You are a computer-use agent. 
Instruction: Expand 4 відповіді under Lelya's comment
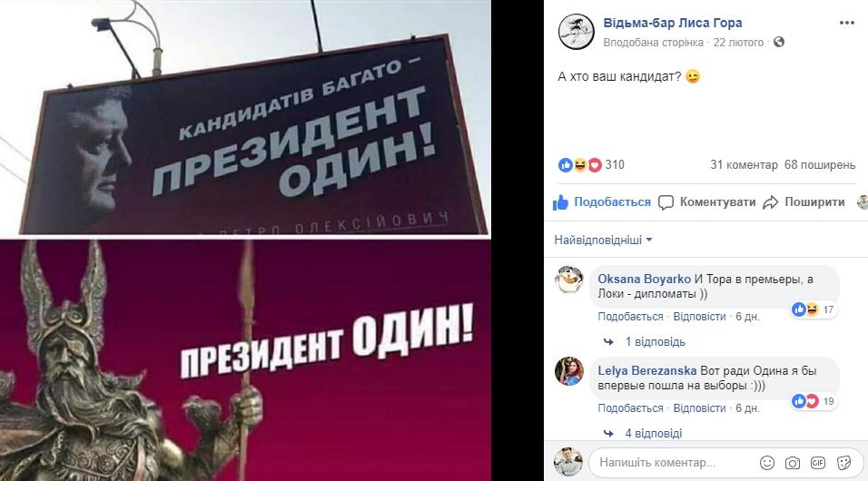pos(653,434)
